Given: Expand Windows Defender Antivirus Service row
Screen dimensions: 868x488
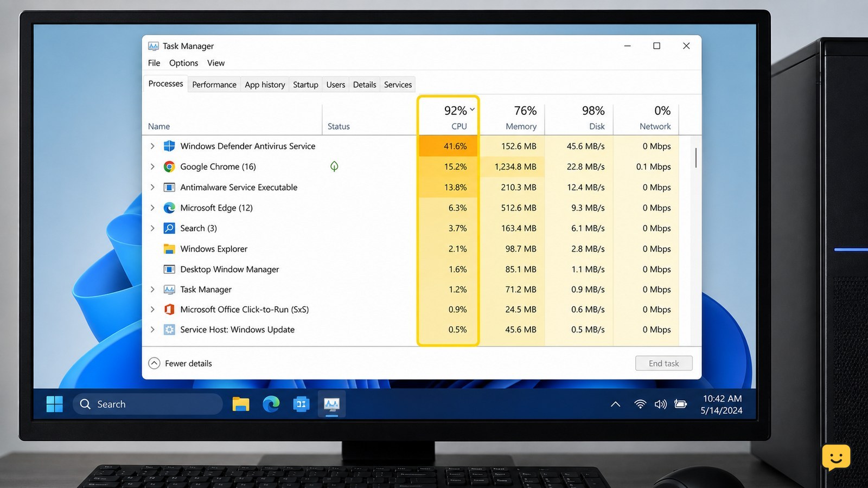Looking at the screenshot, I should [152, 146].
